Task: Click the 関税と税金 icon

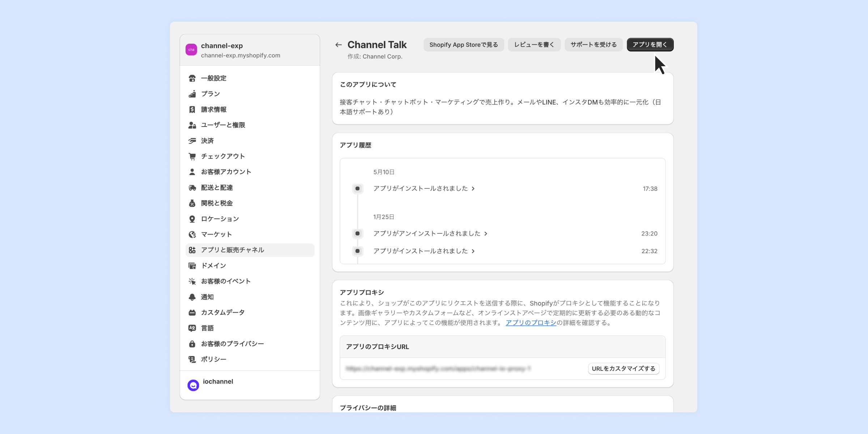Action: tap(192, 203)
